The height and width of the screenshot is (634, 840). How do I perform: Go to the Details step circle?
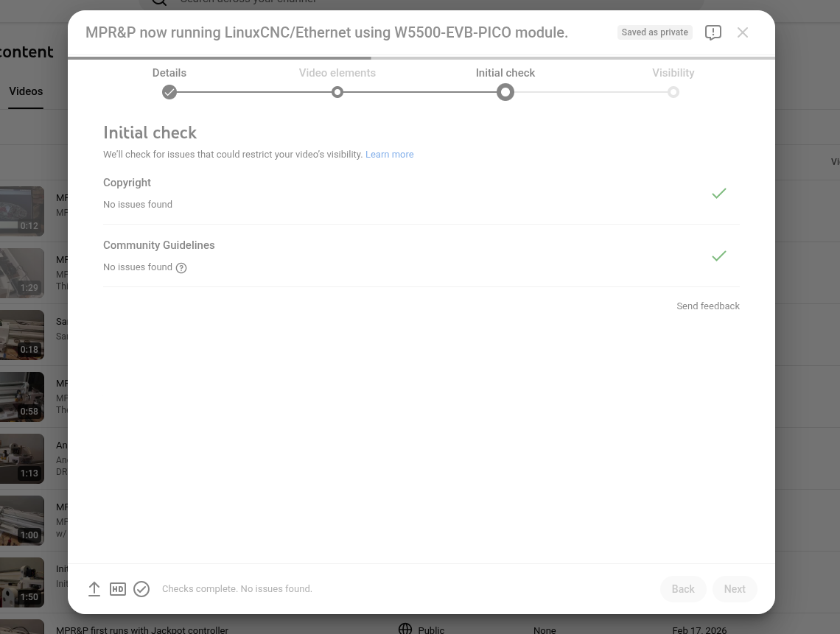point(169,92)
